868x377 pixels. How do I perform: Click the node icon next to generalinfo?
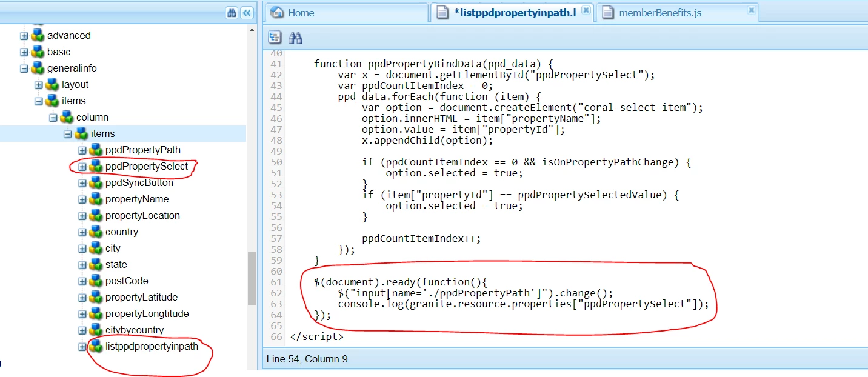38,68
